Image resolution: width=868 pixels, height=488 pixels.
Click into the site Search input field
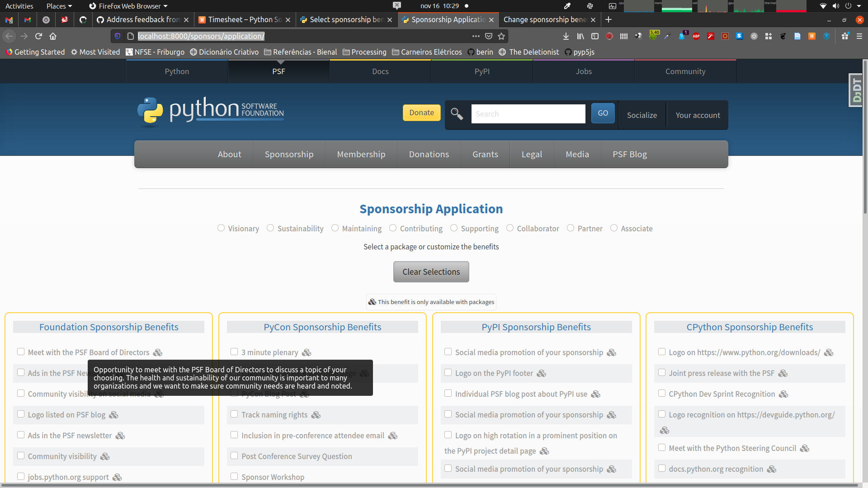(x=528, y=114)
